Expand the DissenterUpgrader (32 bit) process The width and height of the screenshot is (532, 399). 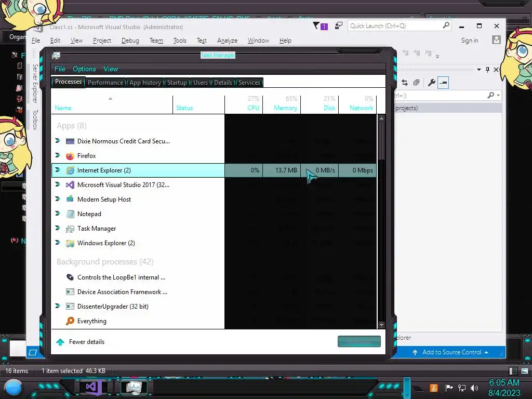point(58,306)
